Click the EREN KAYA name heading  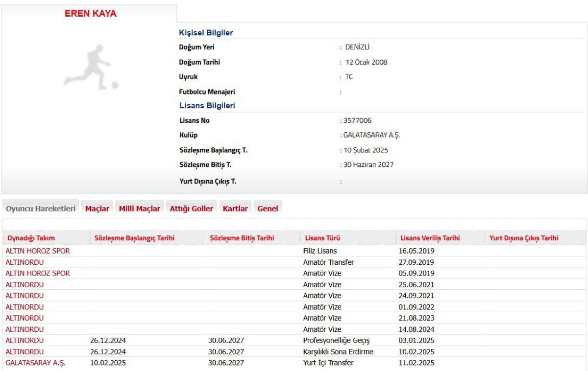91,14
